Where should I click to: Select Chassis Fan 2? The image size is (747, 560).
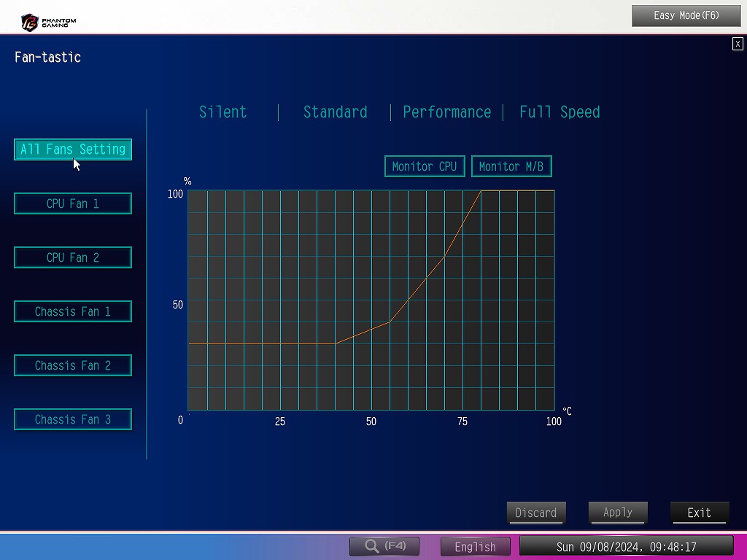(x=73, y=365)
